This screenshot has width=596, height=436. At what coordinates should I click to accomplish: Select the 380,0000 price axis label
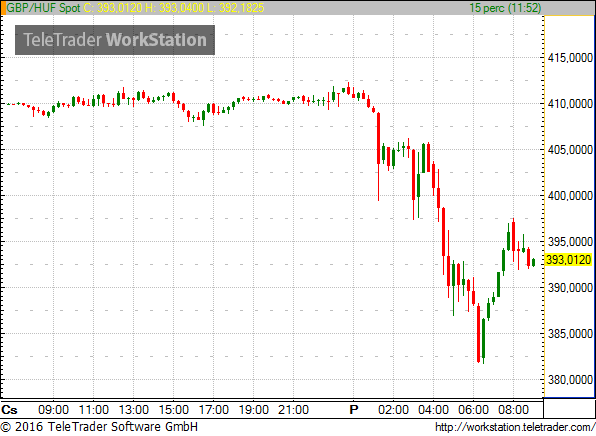coord(570,379)
